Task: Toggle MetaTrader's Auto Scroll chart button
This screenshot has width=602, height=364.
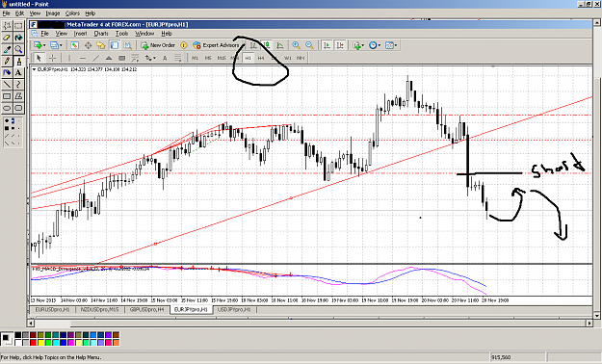Action: 327,45
